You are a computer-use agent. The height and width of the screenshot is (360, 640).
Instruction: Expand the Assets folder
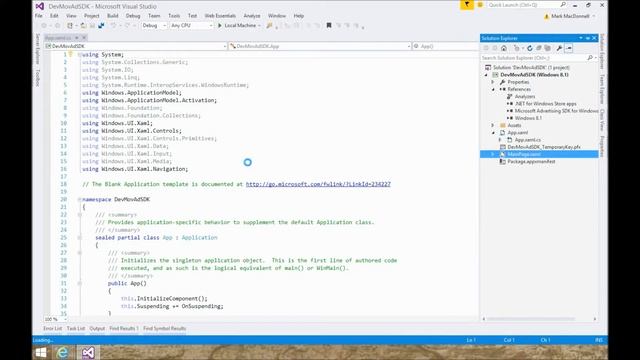[x=493, y=125]
